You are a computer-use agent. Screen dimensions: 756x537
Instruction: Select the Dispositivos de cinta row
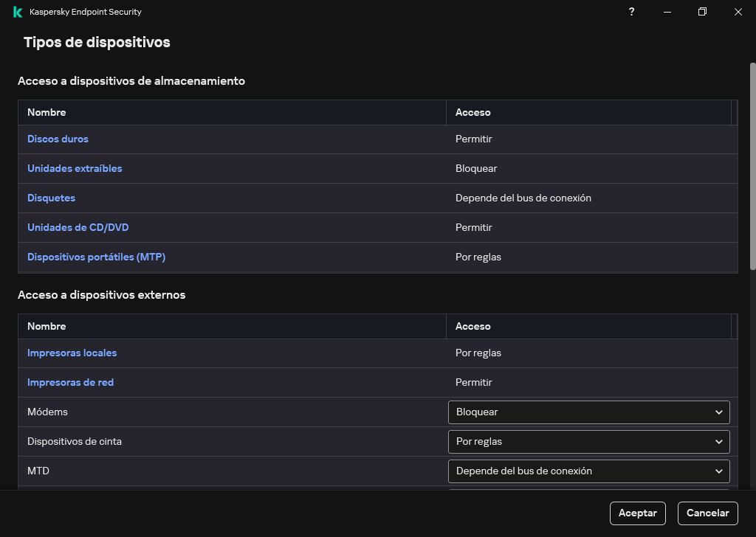(221, 441)
